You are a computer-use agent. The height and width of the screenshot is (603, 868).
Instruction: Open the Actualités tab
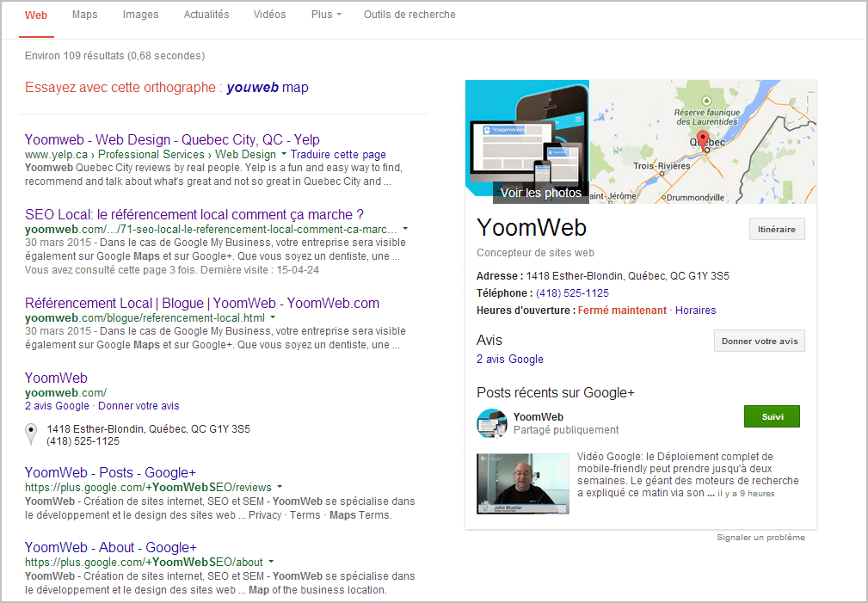[x=206, y=15]
